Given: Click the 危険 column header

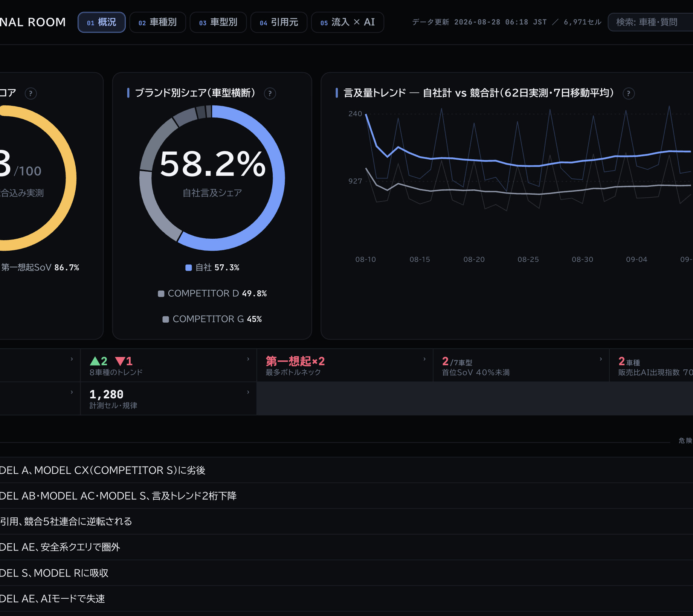Looking at the screenshot, I should [685, 441].
